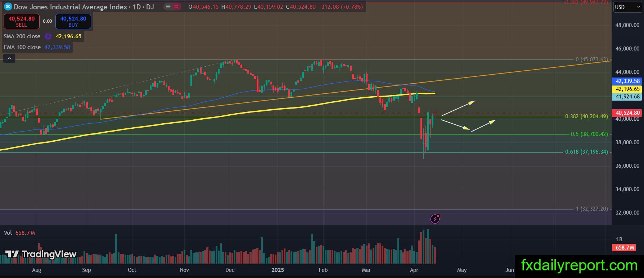Click the 0.00 spread value
This screenshot has width=644, height=278.
(x=48, y=21)
